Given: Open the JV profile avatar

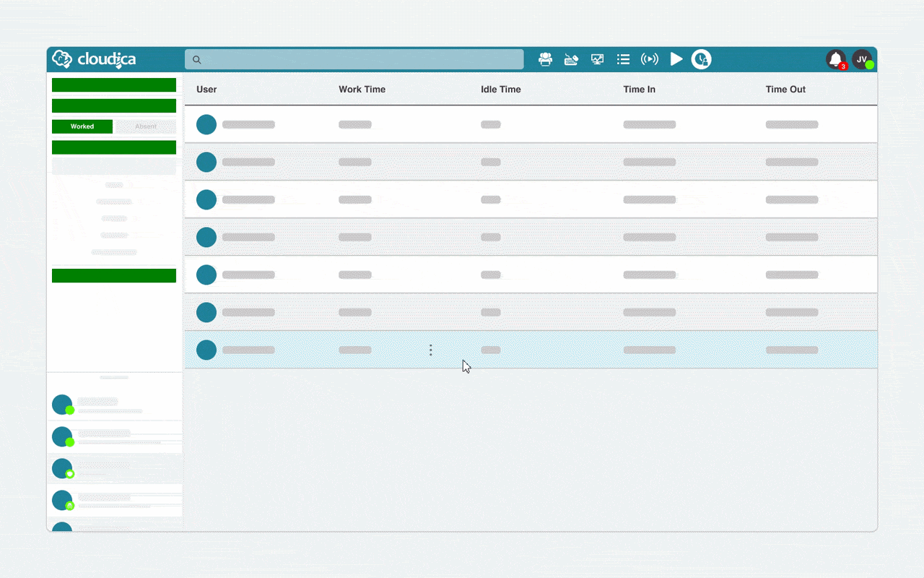Looking at the screenshot, I should pyautogui.click(x=862, y=59).
